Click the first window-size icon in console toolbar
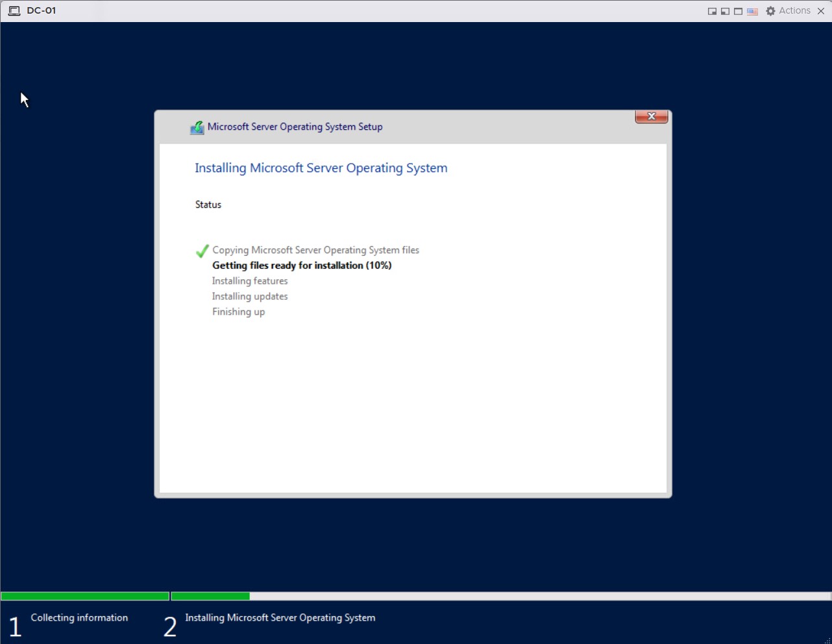This screenshot has height=644, width=832. pyautogui.click(x=712, y=11)
